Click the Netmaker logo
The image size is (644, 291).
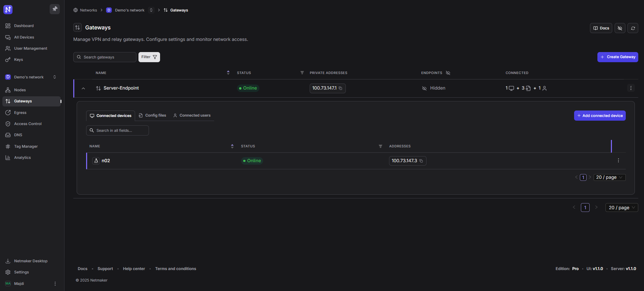coord(8,9)
